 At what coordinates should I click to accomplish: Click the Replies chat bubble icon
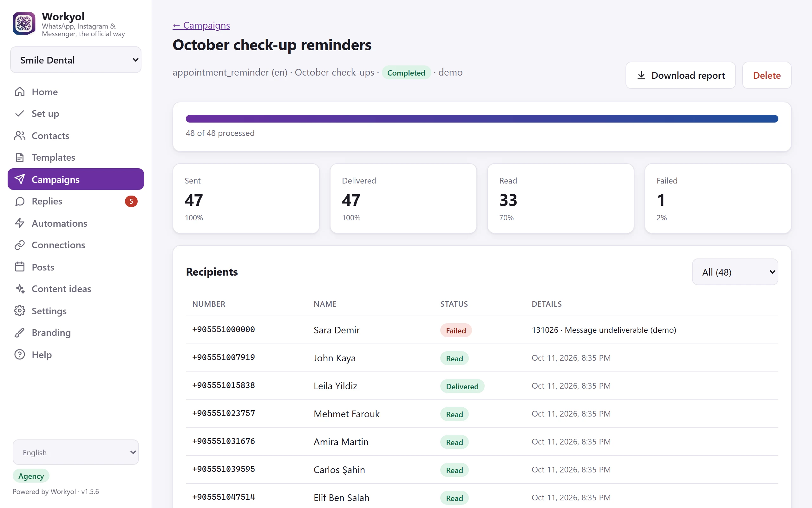(20, 201)
